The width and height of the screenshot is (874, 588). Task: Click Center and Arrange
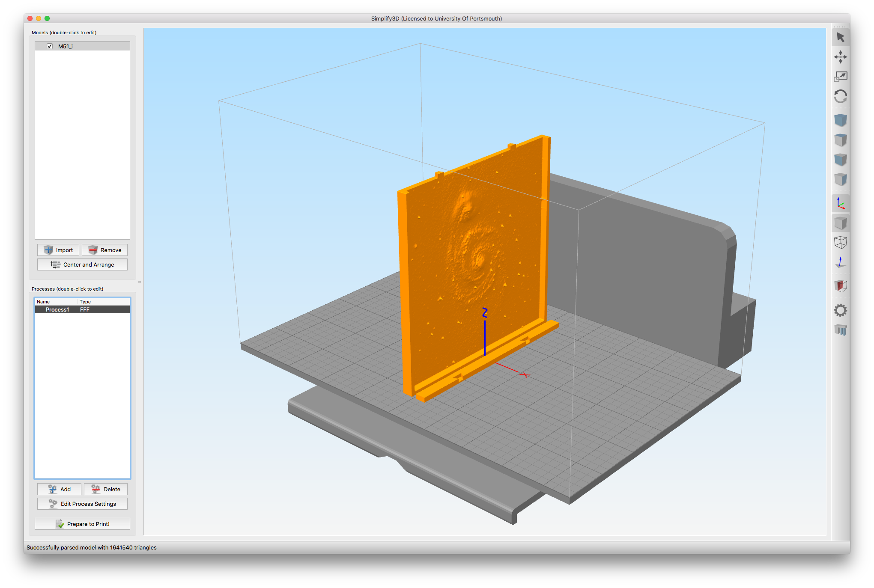tap(82, 264)
